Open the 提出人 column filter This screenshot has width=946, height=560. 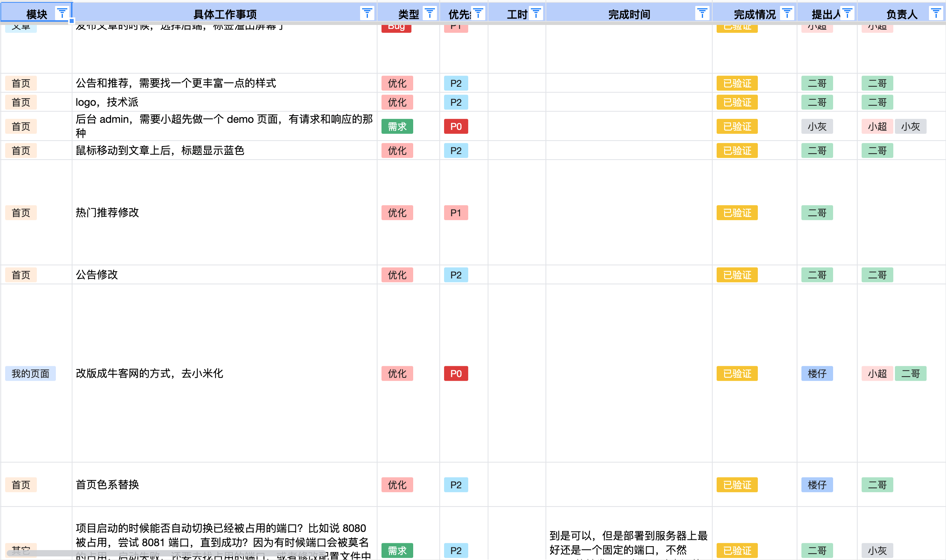click(x=847, y=14)
